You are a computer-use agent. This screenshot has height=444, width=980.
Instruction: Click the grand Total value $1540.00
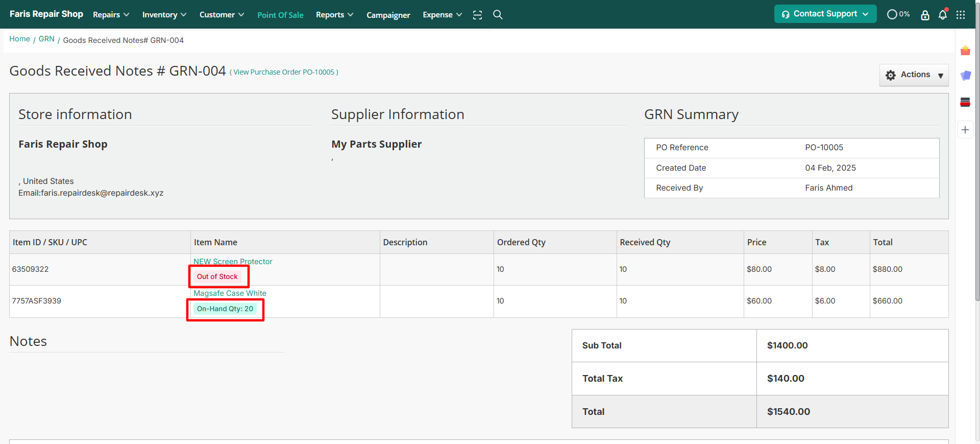(x=789, y=412)
